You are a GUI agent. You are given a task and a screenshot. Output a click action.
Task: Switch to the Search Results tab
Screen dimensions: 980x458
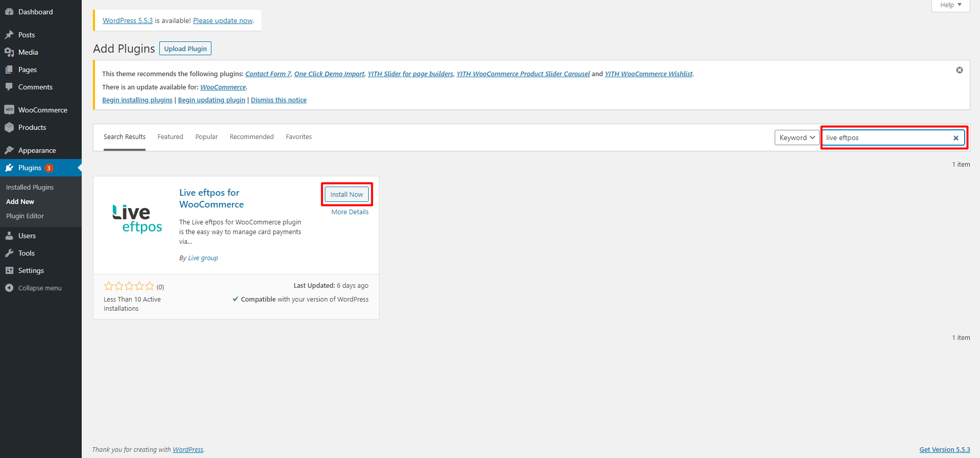(125, 137)
